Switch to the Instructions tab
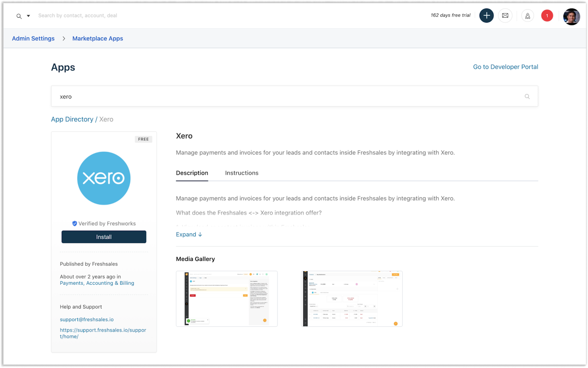 [x=242, y=173]
